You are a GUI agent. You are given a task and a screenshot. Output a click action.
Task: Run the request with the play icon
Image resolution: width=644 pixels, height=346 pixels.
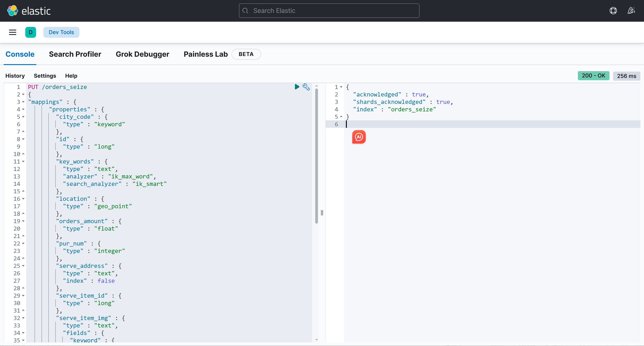pyautogui.click(x=297, y=87)
